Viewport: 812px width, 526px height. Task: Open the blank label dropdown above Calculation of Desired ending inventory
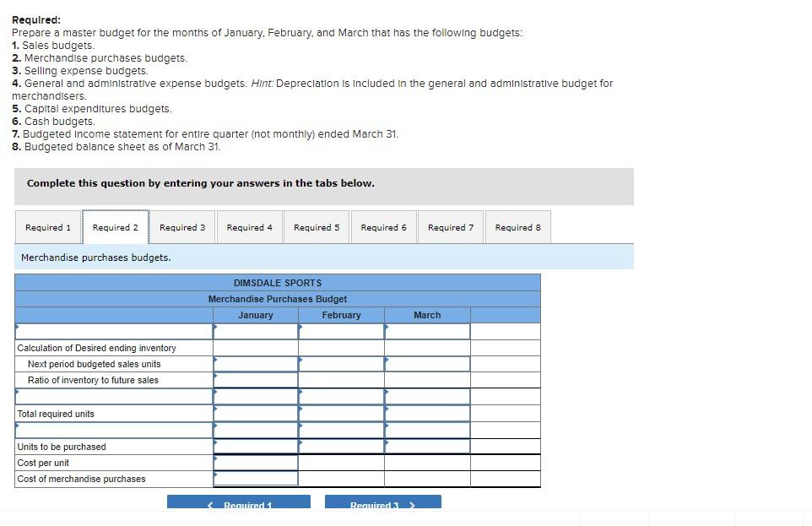(114, 331)
